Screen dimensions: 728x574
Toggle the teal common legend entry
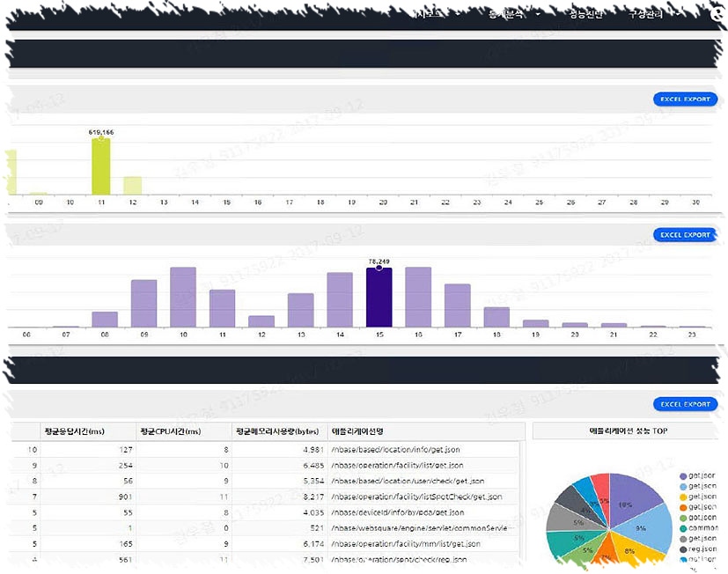click(698, 528)
